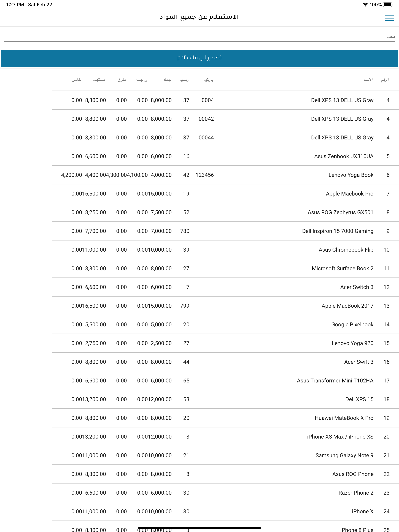Screen dimensions: 399x532
Task: Select the 7,500.00 wholesale price cell
Action: [161, 212]
